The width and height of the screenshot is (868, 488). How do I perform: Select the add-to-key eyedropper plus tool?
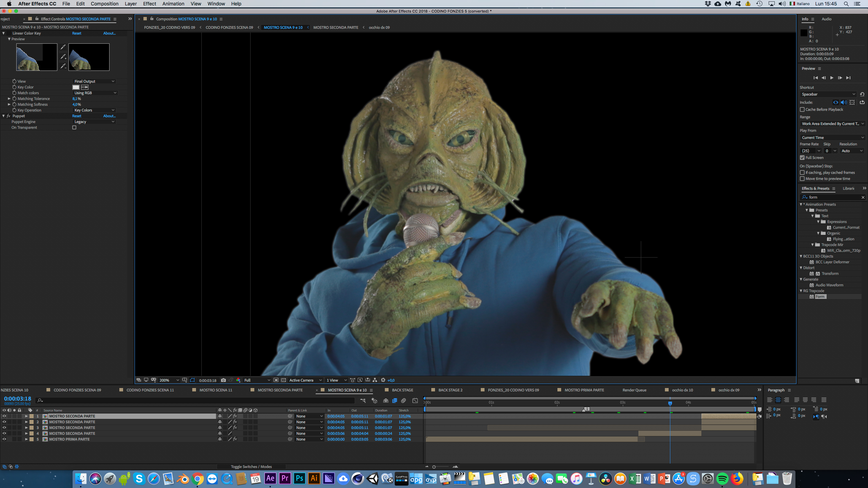63,57
